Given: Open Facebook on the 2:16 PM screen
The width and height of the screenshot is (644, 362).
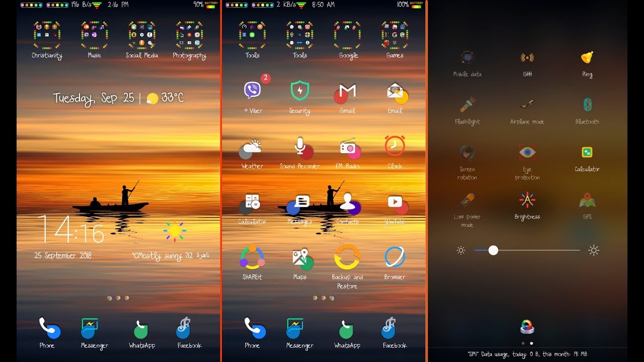Looking at the screenshot, I should click(x=184, y=327).
